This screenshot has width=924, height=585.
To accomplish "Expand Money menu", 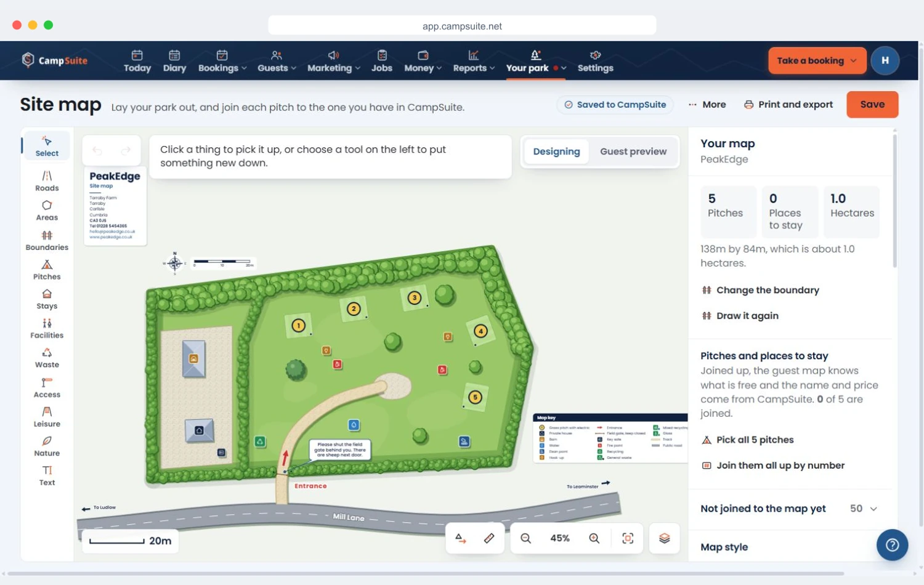I will coord(423,61).
